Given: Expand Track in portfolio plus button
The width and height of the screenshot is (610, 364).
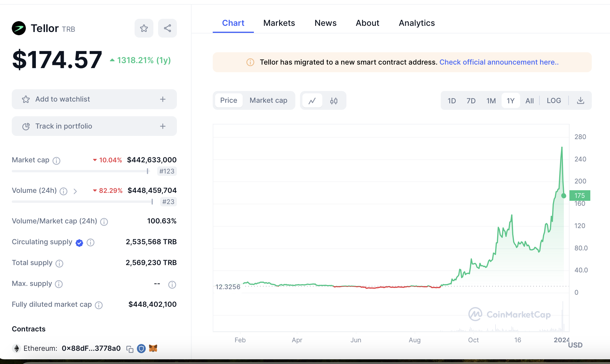Looking at the screenshot, I should 163,126.
